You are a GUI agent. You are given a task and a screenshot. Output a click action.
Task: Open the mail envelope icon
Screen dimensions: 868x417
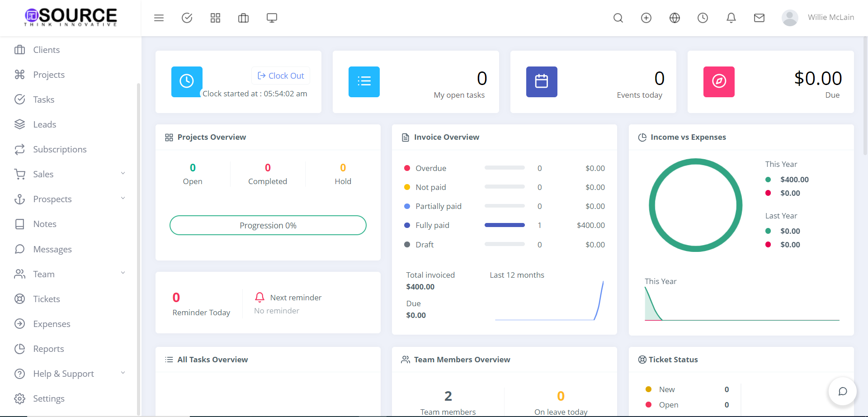pyautogui.click(x=759, y=18)
